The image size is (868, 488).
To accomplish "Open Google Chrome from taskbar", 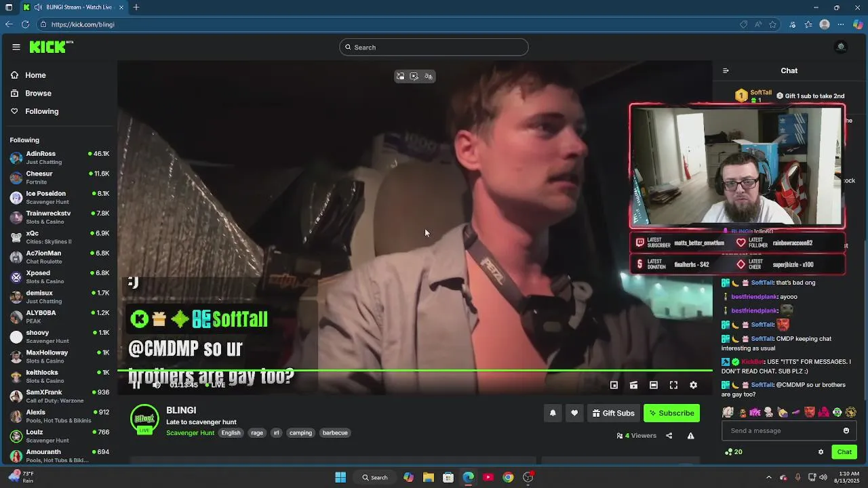I will click(x=508, y=477).
